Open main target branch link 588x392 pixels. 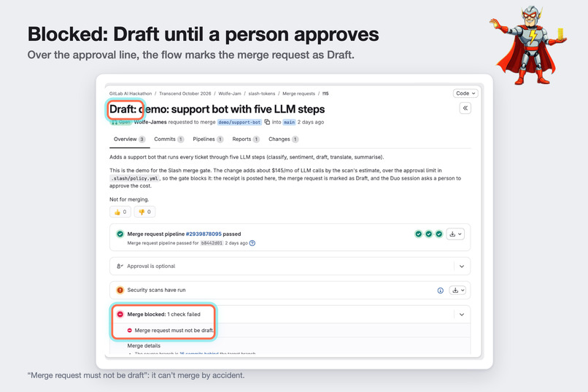pyautogui.click(x=289, y=123)
